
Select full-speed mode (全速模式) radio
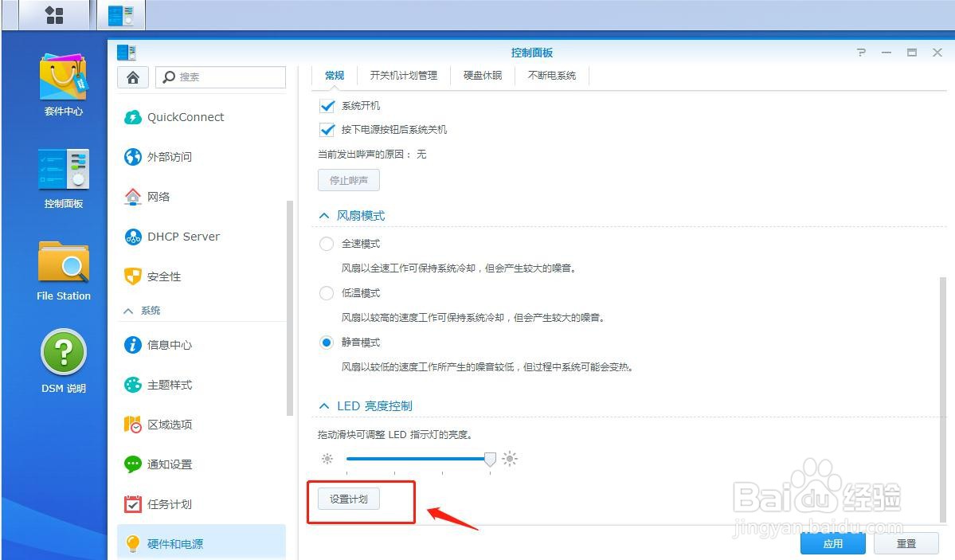tap(327, 244)
